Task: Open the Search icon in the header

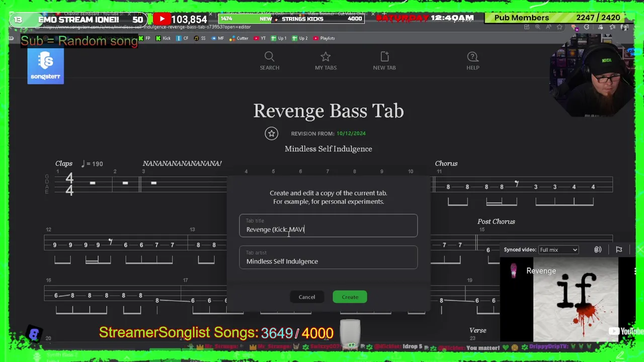Action: click(269, 60)
